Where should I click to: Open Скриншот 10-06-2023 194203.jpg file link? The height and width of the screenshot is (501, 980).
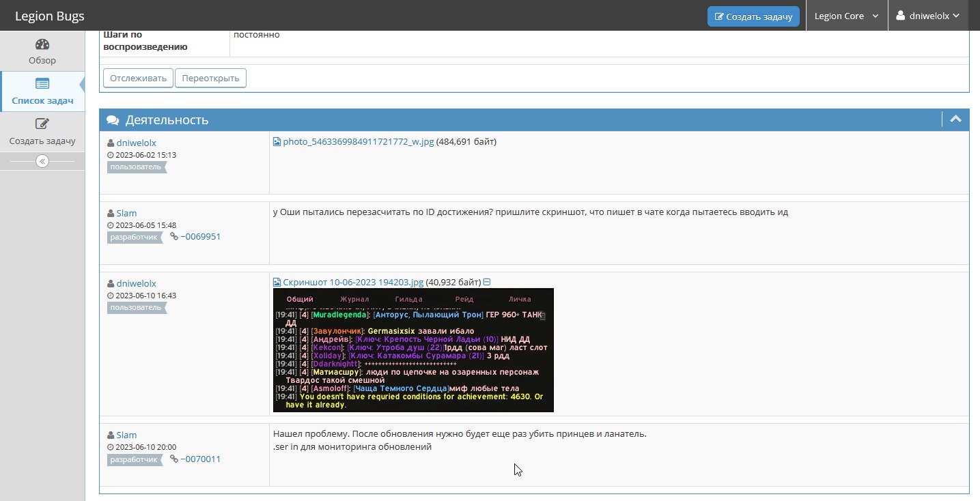pyautogui.click(x=353, y=282)
